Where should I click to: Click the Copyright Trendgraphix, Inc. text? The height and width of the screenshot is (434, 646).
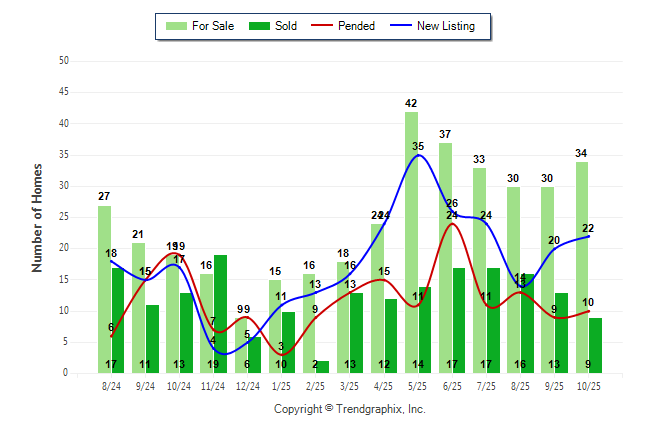tap(349, 409)
